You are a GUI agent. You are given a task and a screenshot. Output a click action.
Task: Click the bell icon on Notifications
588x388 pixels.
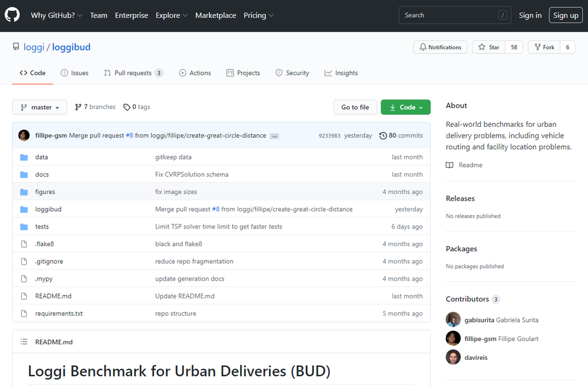[x=423, y=47]
